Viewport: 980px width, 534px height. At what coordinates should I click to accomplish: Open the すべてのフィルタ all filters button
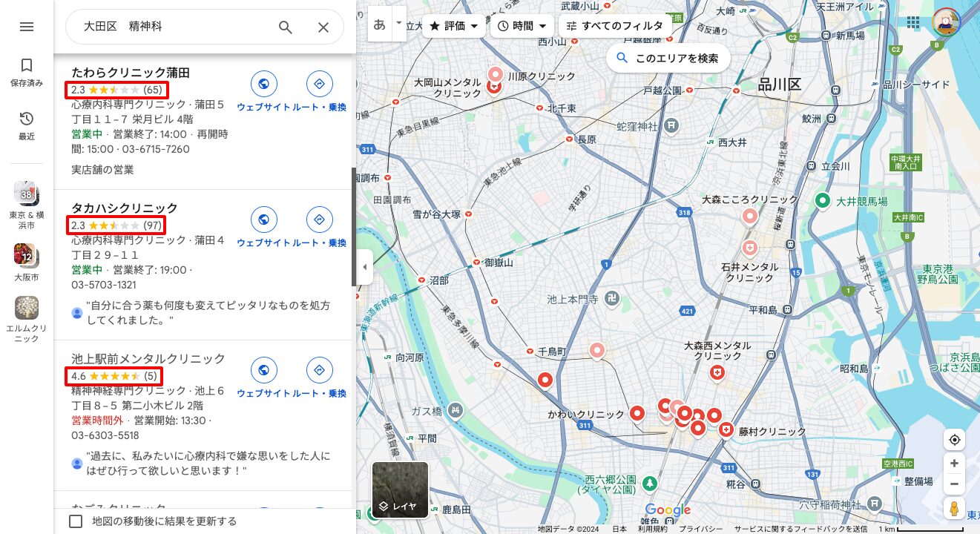[615, 26]
